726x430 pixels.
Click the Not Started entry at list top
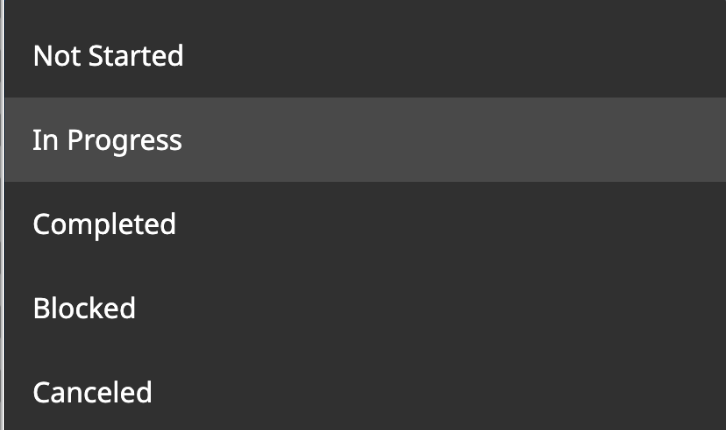pyautogui.click(x=365, y=56)
